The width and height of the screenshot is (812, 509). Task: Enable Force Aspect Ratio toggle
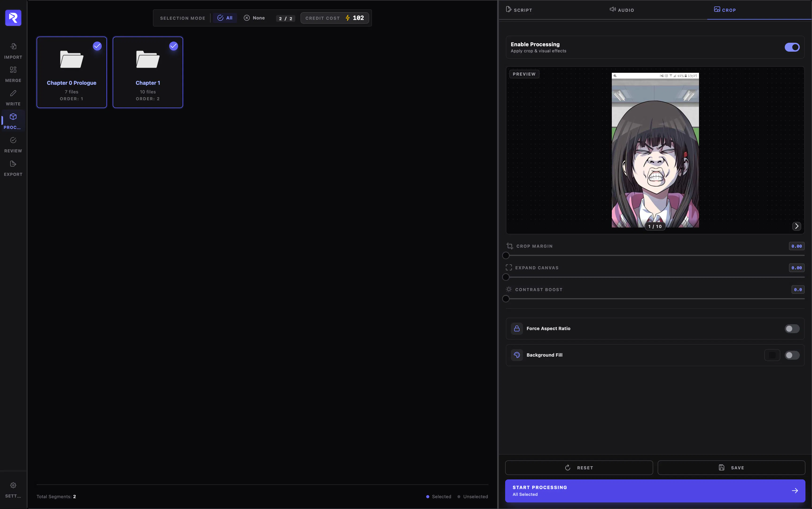click(x=792, y=328)
